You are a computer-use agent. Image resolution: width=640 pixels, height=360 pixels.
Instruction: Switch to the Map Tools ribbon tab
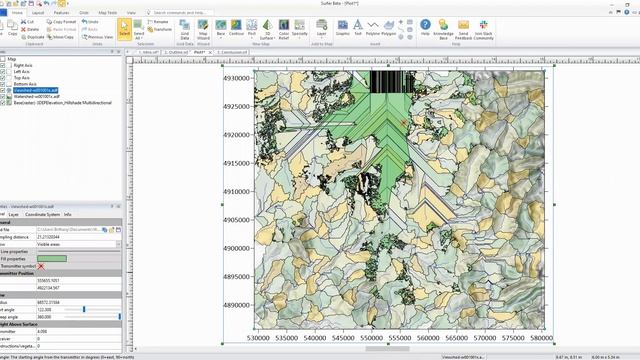[108, 13]
